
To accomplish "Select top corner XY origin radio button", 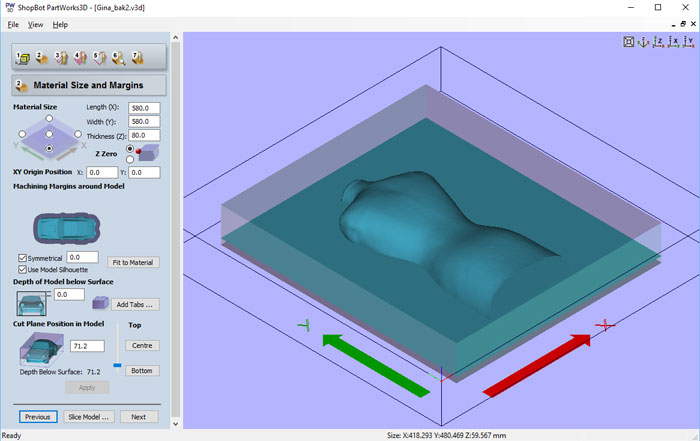I will tap(49, 119).
